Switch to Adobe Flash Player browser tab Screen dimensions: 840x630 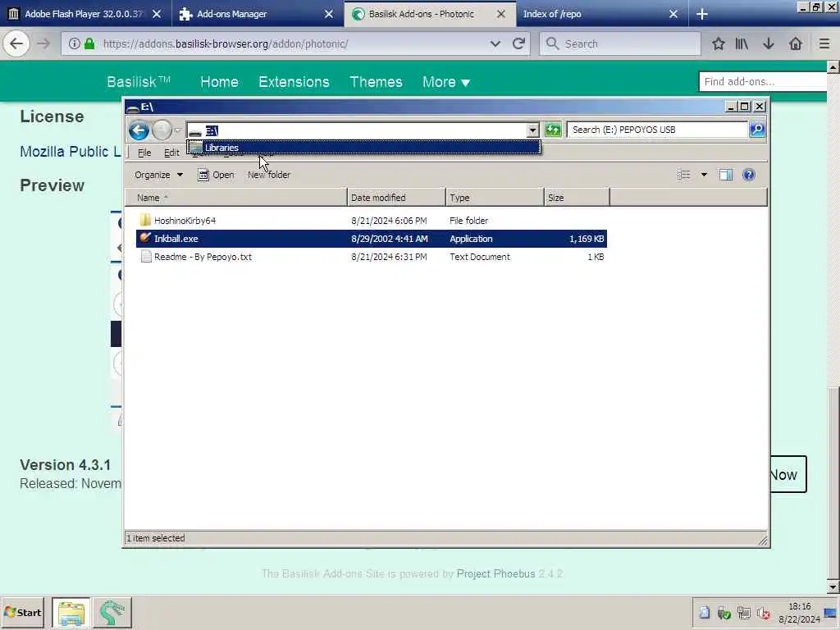[x=84, y=14]
